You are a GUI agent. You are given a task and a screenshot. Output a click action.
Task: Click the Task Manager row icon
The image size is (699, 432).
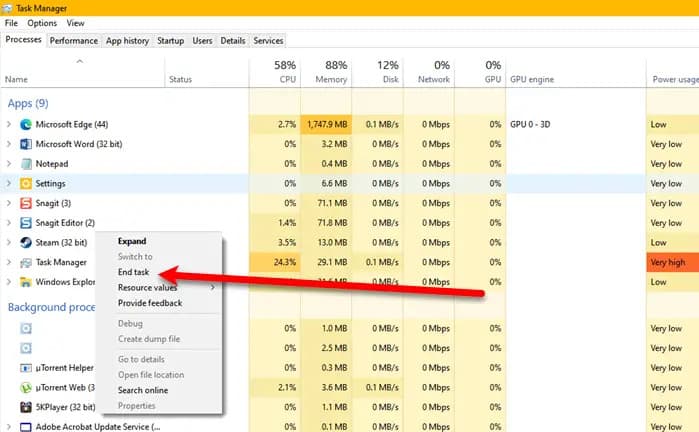click(26, 262)
